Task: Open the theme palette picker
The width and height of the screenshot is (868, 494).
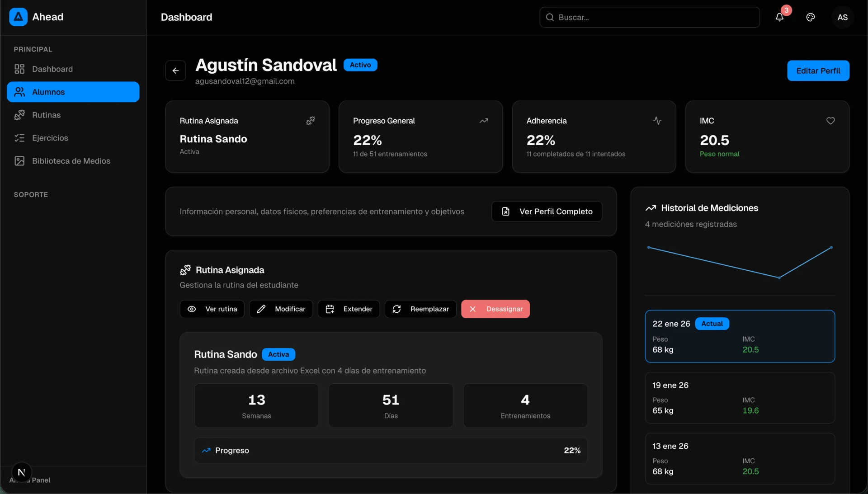Action: tap(810, 17)
